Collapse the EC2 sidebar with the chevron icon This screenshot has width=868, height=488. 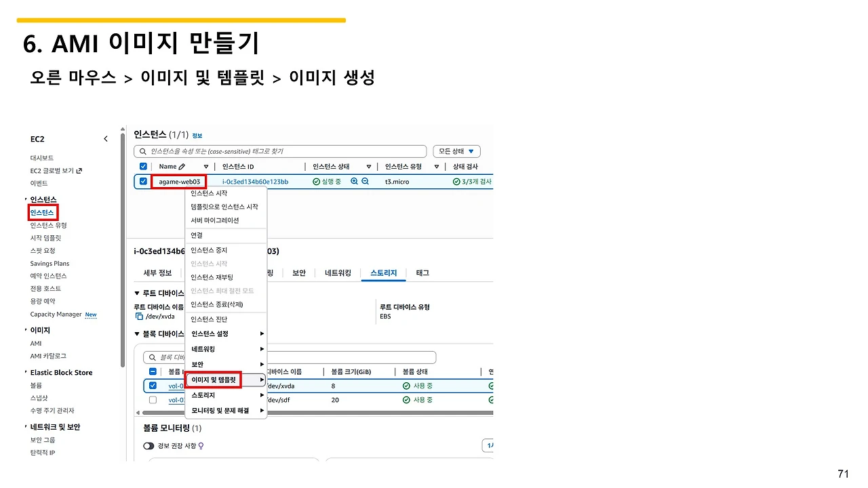pos(106,138)
